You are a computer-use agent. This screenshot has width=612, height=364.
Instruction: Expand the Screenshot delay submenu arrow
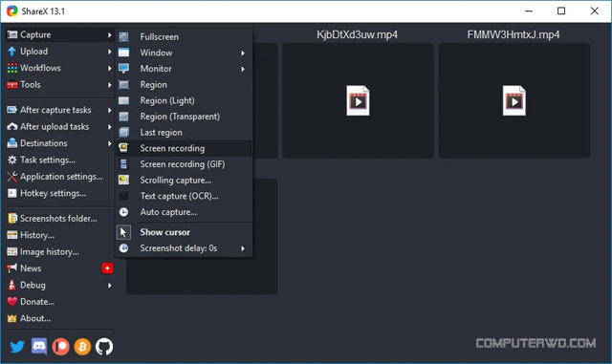243,248
